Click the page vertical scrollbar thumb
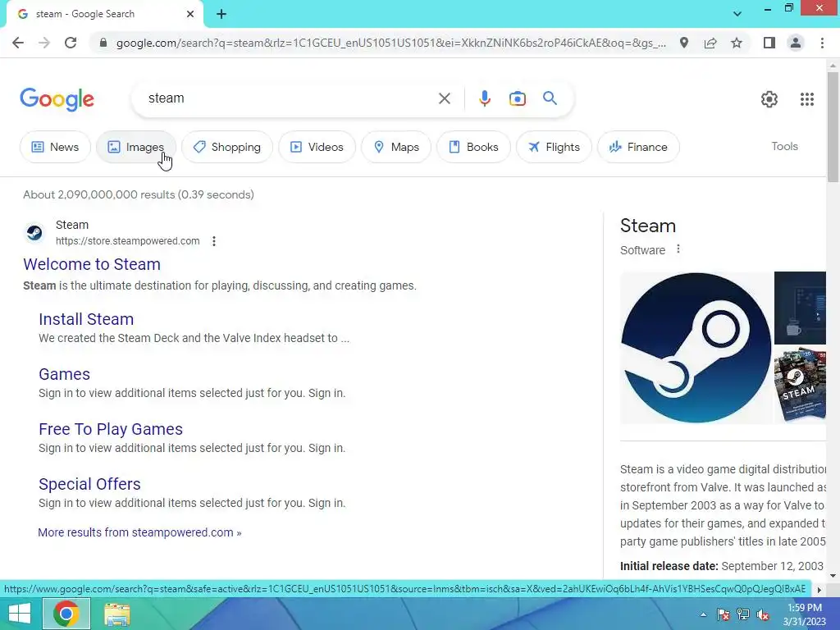This screenshot has height=630, width=840. tap(833, 126)
